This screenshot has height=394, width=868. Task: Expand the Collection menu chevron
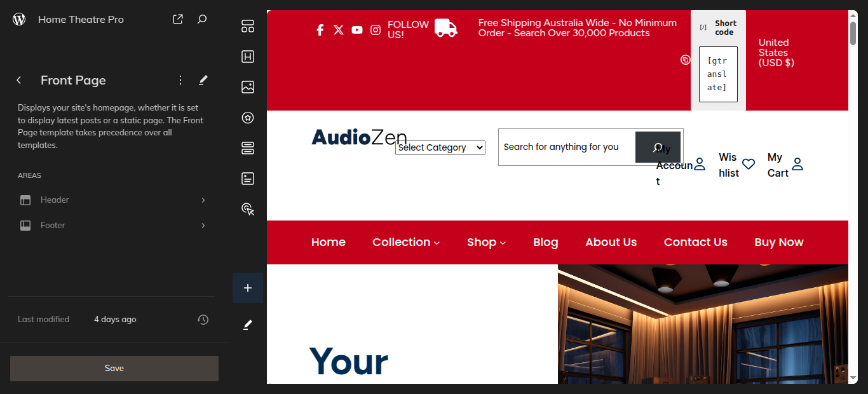pyautogui.click(x=437, y=243)
